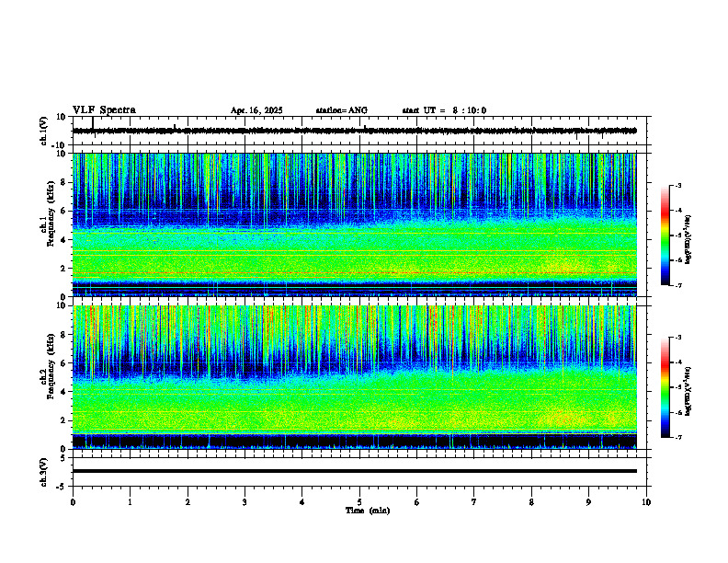728x563 pixels.
Task: Click the "-4" label on ch.2 colorbar
Action: pyautogui.click(x=678, y=362)
